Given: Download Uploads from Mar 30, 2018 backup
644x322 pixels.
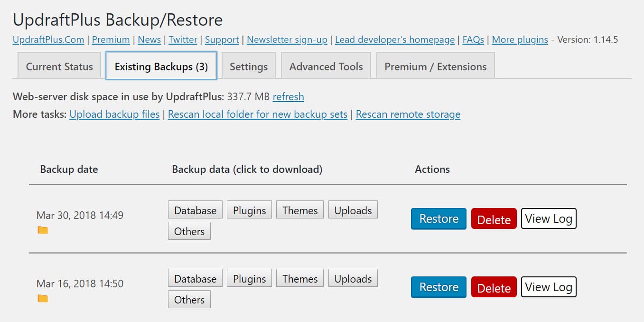Looking at the screenshot, I should click(353, 210).
